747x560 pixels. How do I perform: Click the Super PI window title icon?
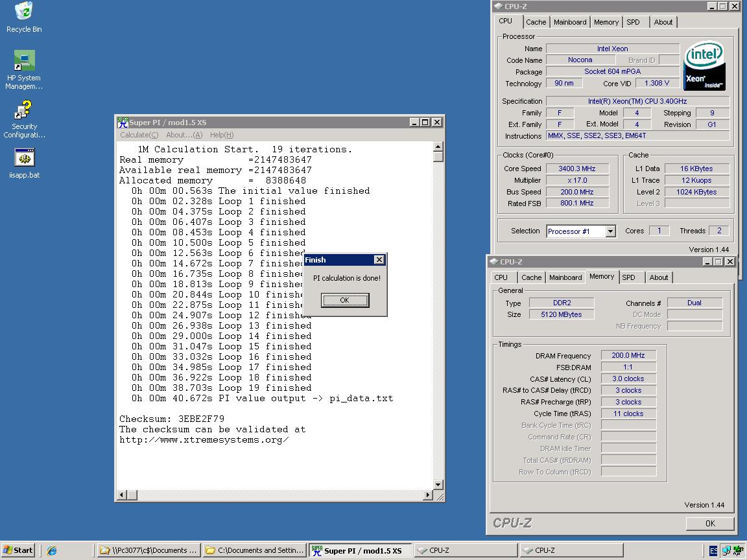pos(123,122)
